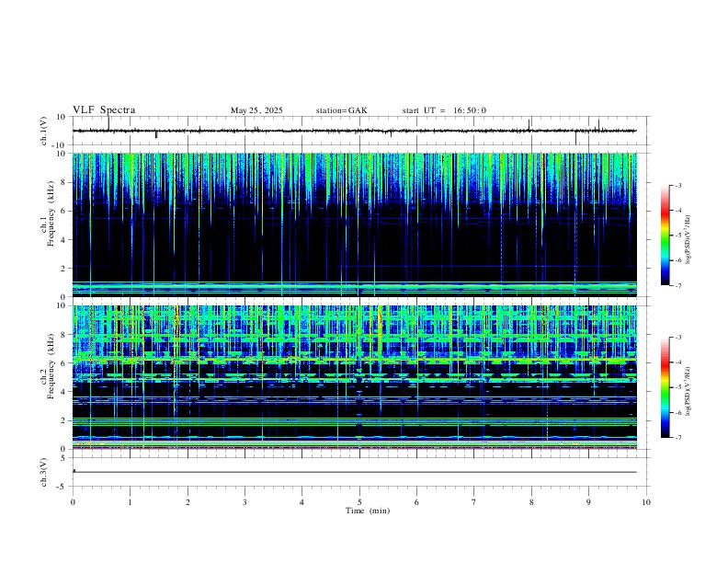Click inside the ch.1 spectrogram panel
The width and height of the screenshot is (728, 563).
(x=354, y=224)
